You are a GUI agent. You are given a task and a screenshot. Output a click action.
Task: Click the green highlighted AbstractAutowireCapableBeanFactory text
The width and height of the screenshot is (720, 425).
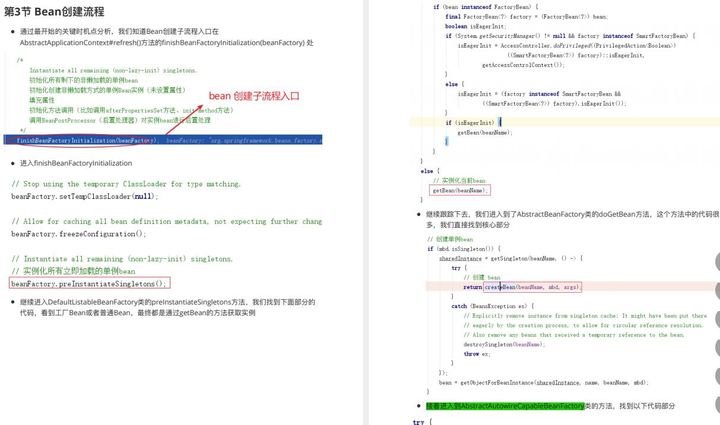coord(505,406)
